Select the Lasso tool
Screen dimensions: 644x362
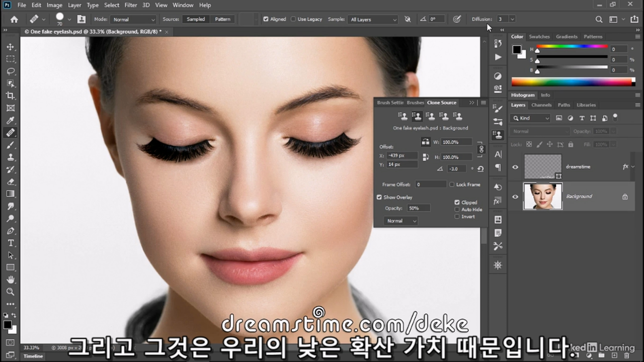(x=11, y=71)
